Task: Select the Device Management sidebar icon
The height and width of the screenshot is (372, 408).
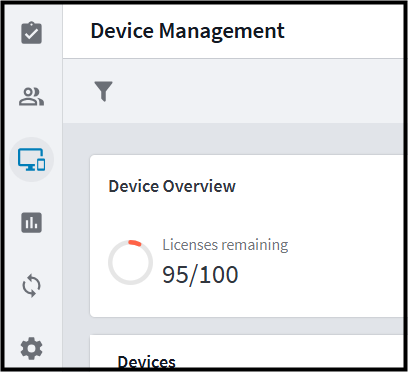Action: (32, 159)
